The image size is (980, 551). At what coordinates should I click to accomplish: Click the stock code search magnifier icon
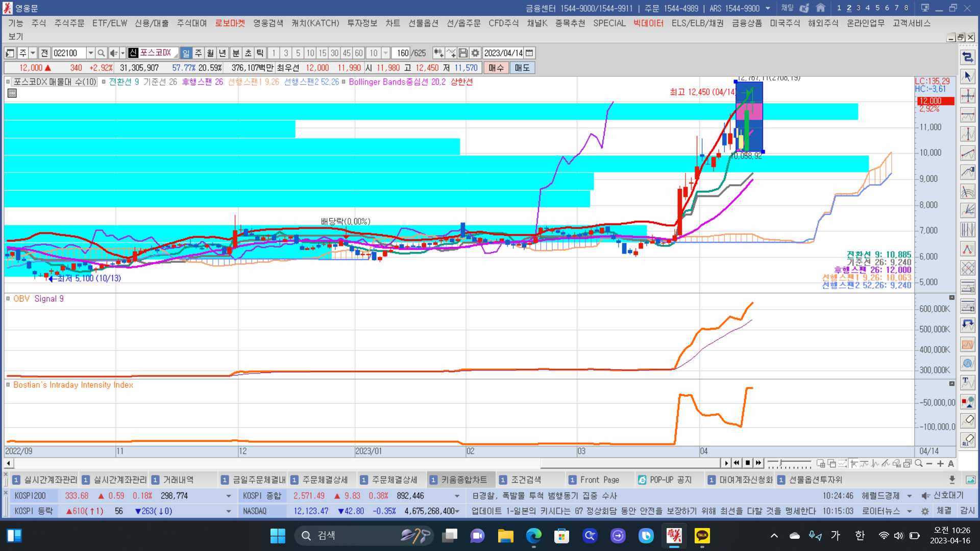pos(101,53)
